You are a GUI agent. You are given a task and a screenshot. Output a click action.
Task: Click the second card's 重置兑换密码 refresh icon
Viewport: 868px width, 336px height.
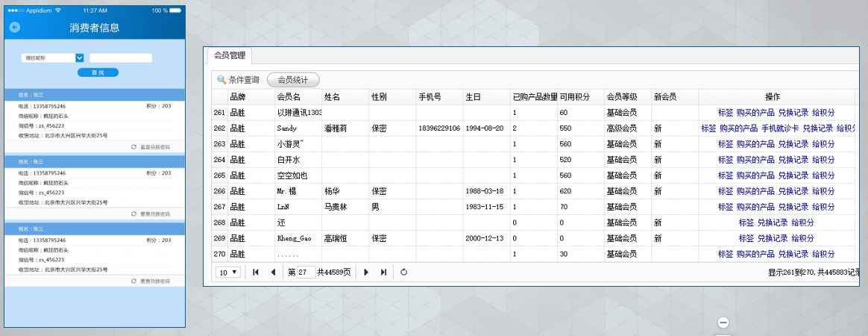(133, 214)
